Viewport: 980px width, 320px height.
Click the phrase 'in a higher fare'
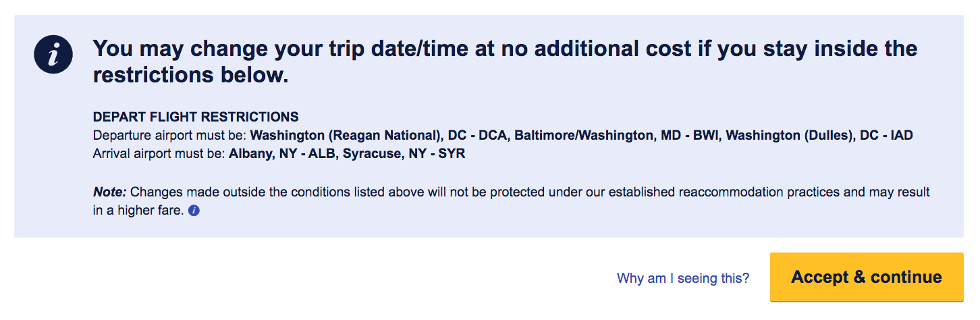pos(138,211)
